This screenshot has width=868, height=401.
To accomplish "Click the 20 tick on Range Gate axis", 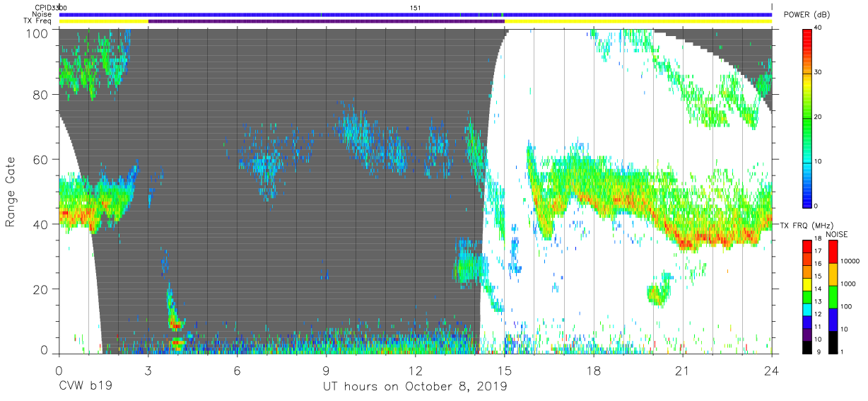I will coord(41,289).
